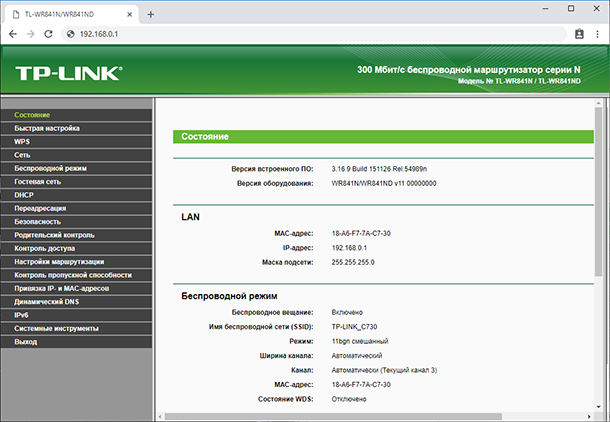
Task: Open Контроль доступа menu item
Action: [x=77, y=248]
